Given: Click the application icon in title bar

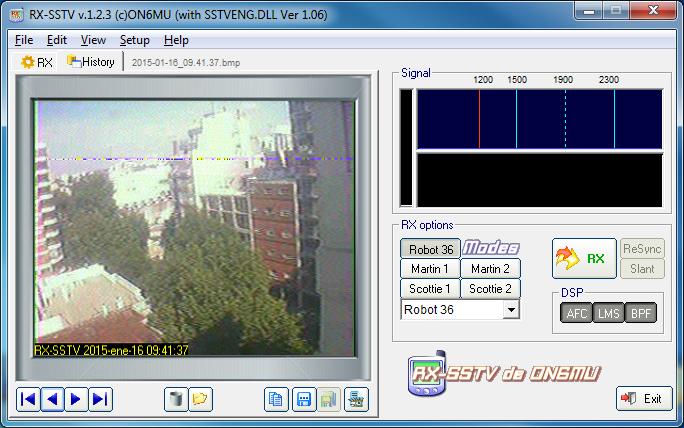Looking at the screenshot, I should (16, 14).
